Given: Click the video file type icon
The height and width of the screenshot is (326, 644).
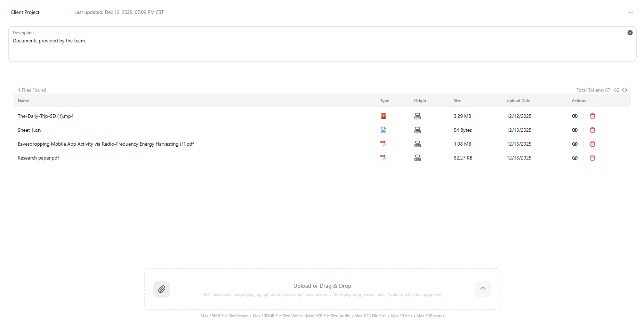Looking at the screenshot, I should click(384, 116).
